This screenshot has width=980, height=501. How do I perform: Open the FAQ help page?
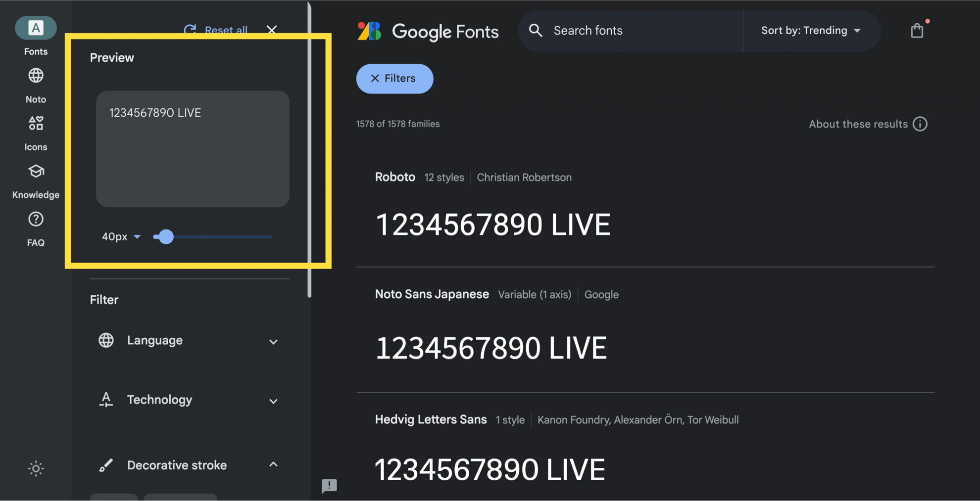[36, 229]
